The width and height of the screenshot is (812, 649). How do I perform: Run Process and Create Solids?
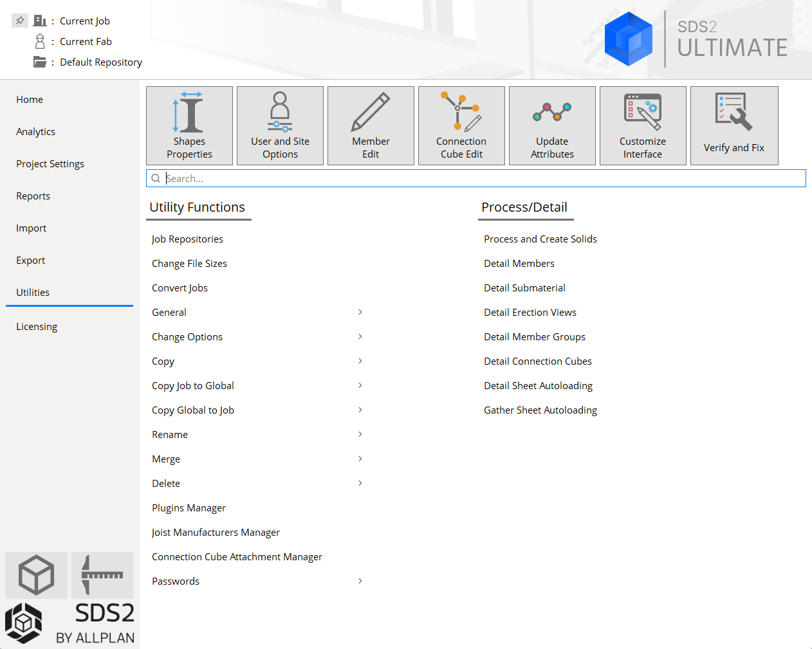tap(540, 239)
